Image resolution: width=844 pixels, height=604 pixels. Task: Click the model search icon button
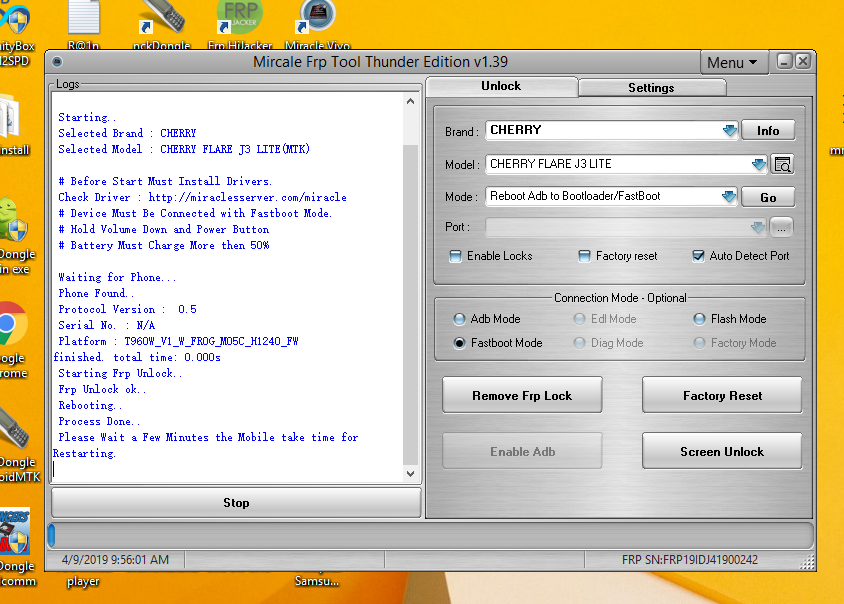click(x=782, y=164)
